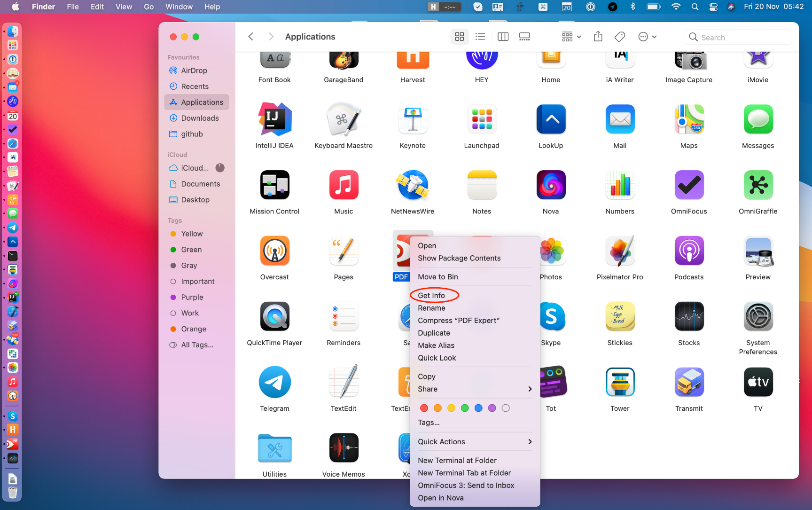This screenshot has width=812, height=510.
Task: Select the Notes app icon
Action: click(x=482, y=185)
